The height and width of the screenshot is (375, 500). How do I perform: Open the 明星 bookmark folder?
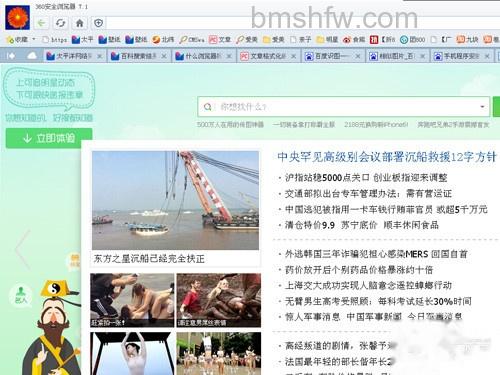(x=327, y=40)
